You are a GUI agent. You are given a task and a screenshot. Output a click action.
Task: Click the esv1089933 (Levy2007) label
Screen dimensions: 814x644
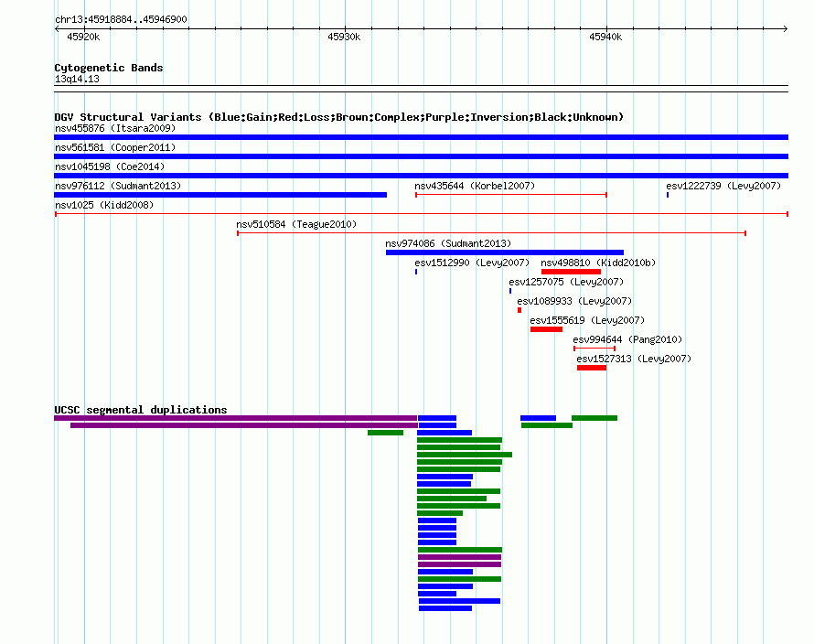point(574,301)
